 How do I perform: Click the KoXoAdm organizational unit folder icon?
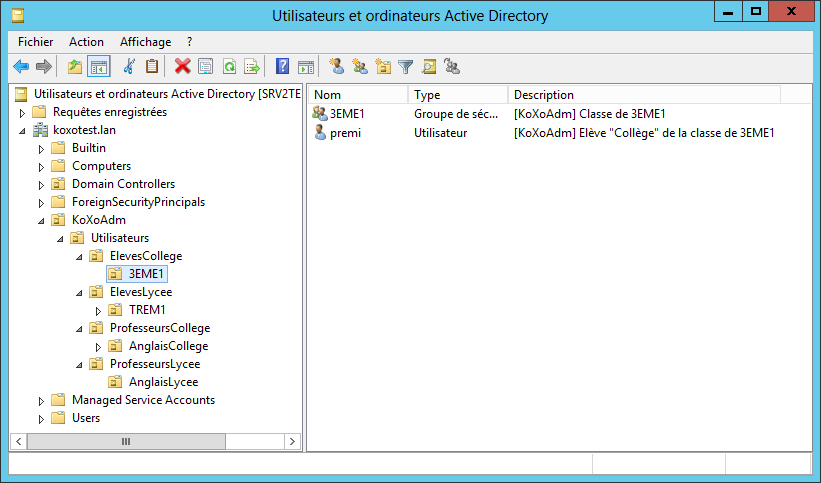[x=58, y=220]
